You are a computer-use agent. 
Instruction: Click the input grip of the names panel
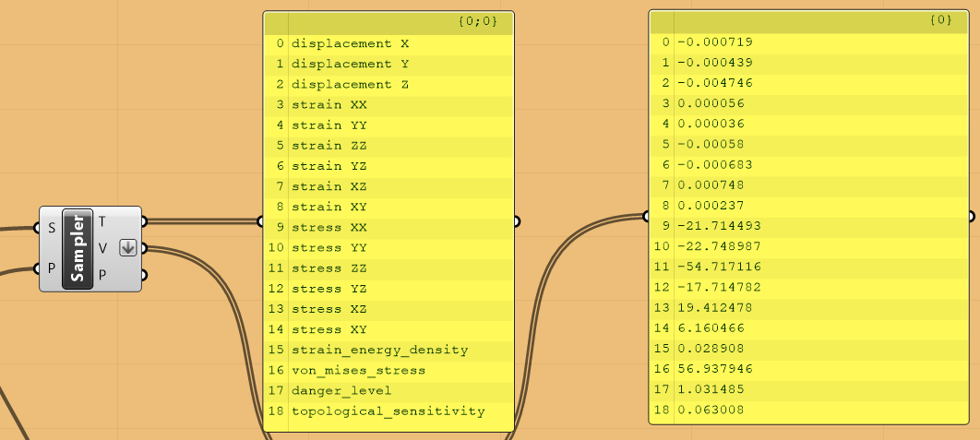261,221
